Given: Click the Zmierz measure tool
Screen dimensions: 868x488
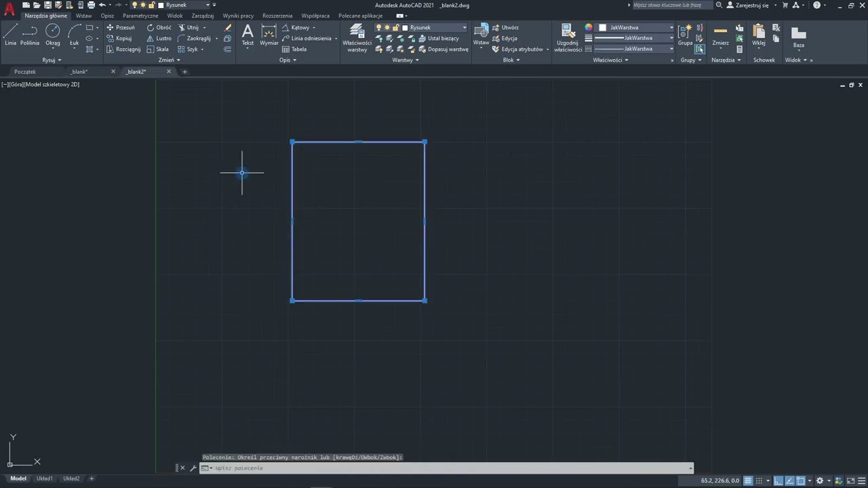Looking at the screenshot, I should tap(720, 35).
